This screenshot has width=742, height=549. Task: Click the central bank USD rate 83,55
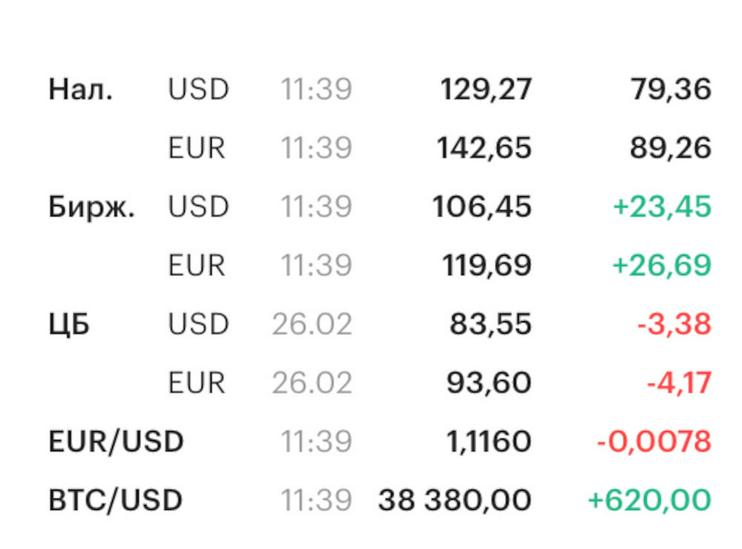point(491,325)
